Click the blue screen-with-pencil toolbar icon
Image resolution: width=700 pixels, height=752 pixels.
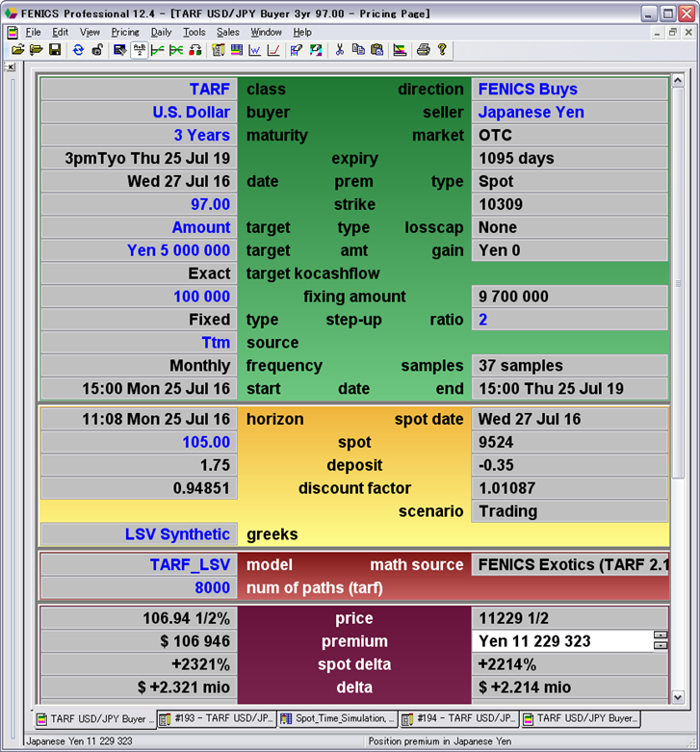(x=119, y=50)
